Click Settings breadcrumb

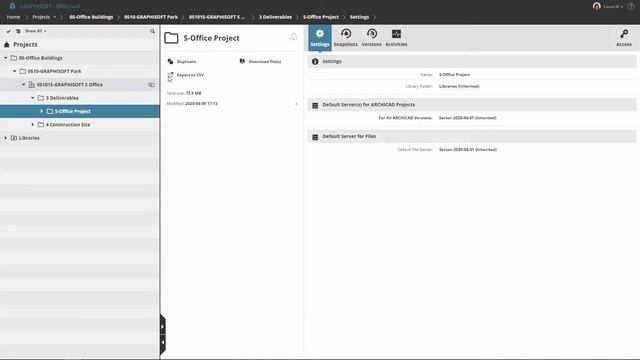coord(359,17)
